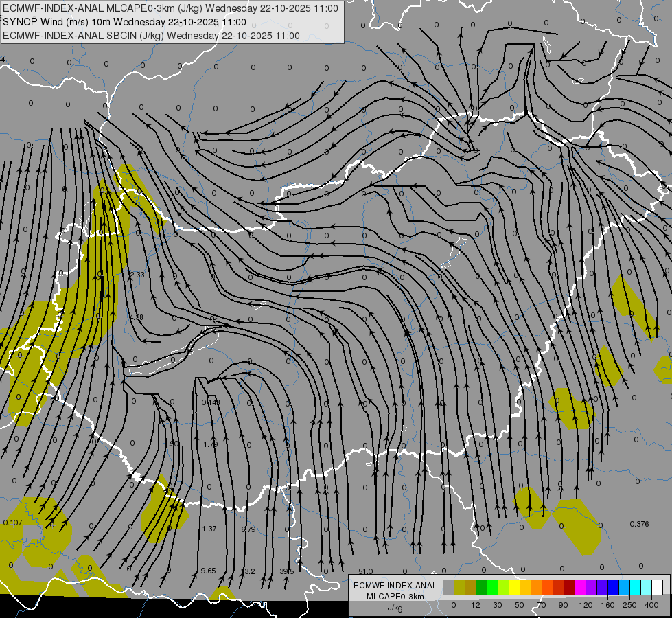Image resolution: width=672 pixels, height=618 pixels.
Task: Click the map value '39.5'
Action: [287, 571]
